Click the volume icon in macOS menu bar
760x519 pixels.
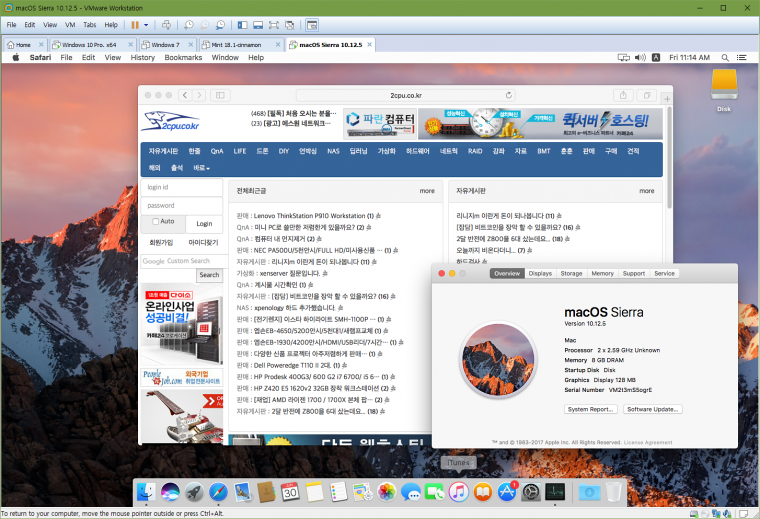[x=640, y=57]
